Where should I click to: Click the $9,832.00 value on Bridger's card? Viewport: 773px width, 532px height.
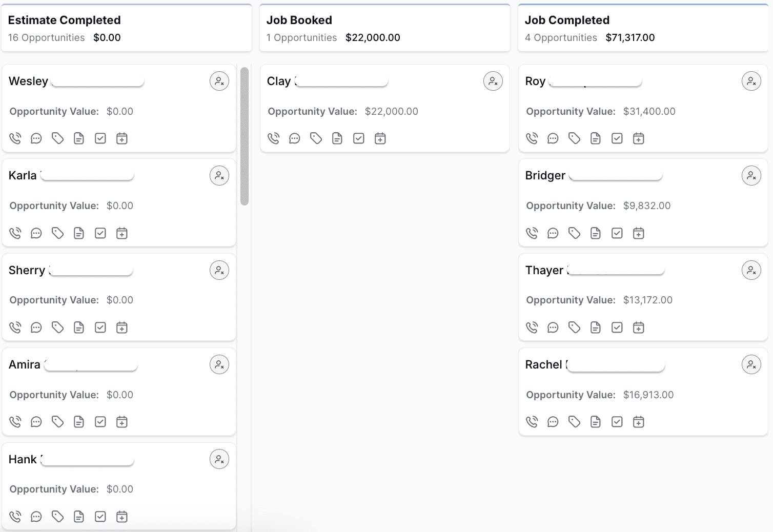point(647,206)
